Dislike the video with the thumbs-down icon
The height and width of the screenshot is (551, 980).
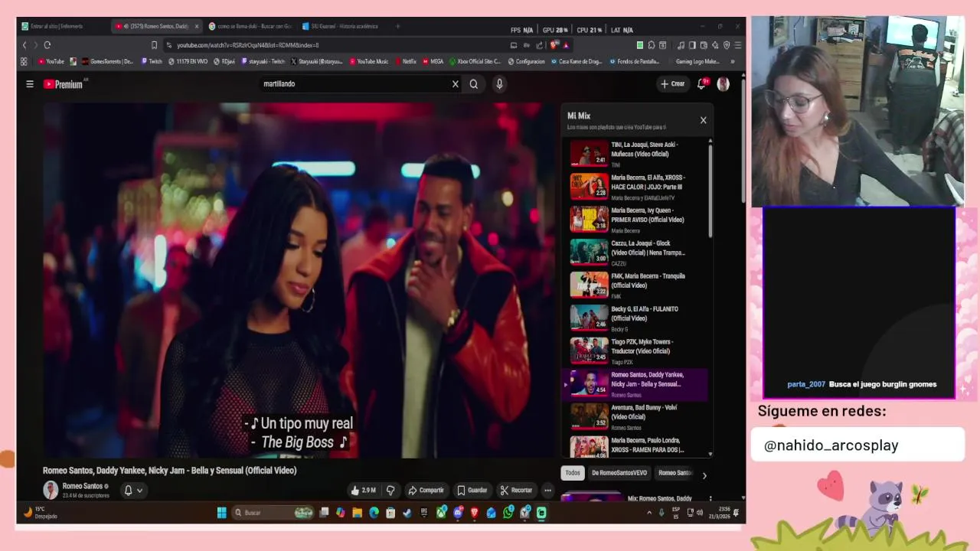[x=390, y=491]
